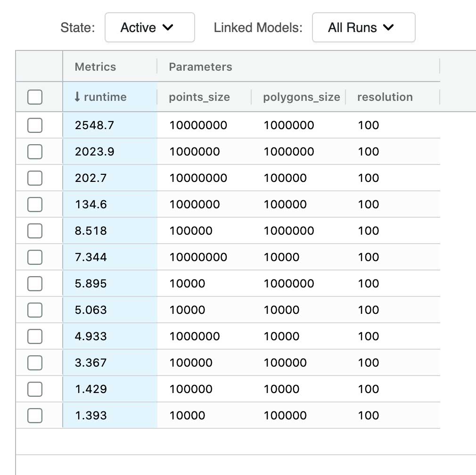This screenshot has width=476, height=475.
Task: Click the runtime sort arrow icon
Action: tap(78, 97)
